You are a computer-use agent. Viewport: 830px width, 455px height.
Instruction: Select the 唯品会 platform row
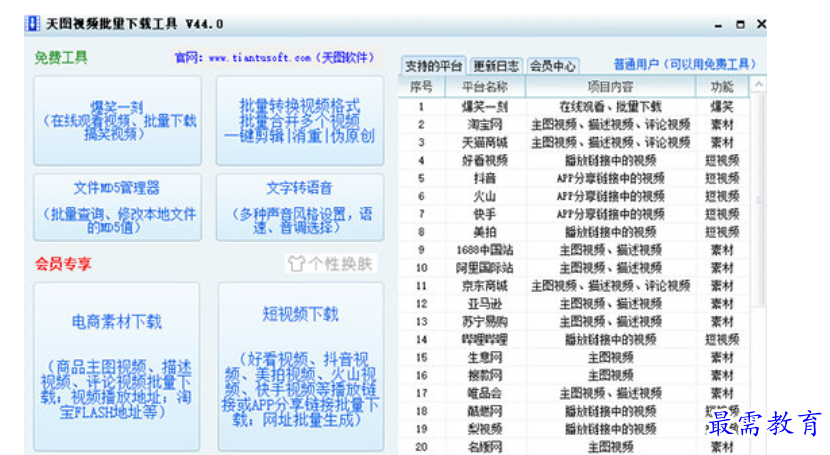click(574, 394)
